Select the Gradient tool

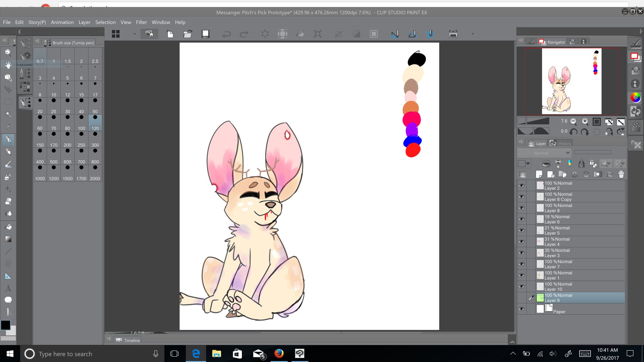[8, 239]
